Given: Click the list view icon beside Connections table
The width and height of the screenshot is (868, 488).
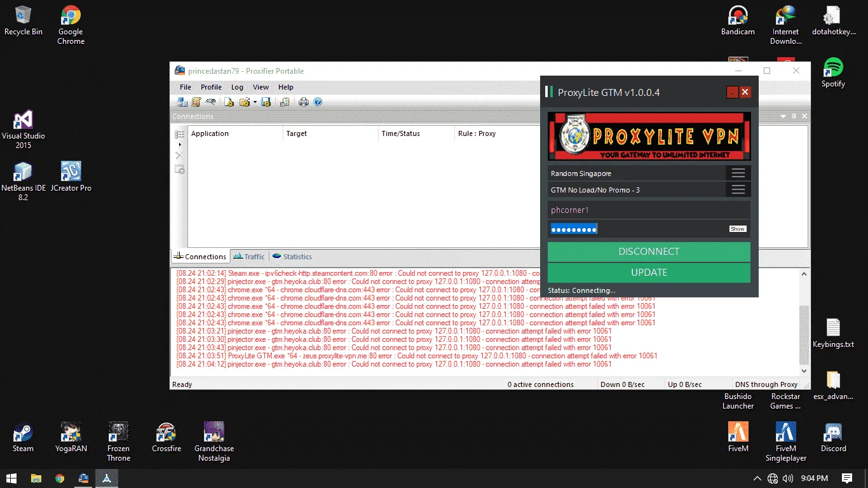Looking at the screenshot, I should [x=180, y=134].
